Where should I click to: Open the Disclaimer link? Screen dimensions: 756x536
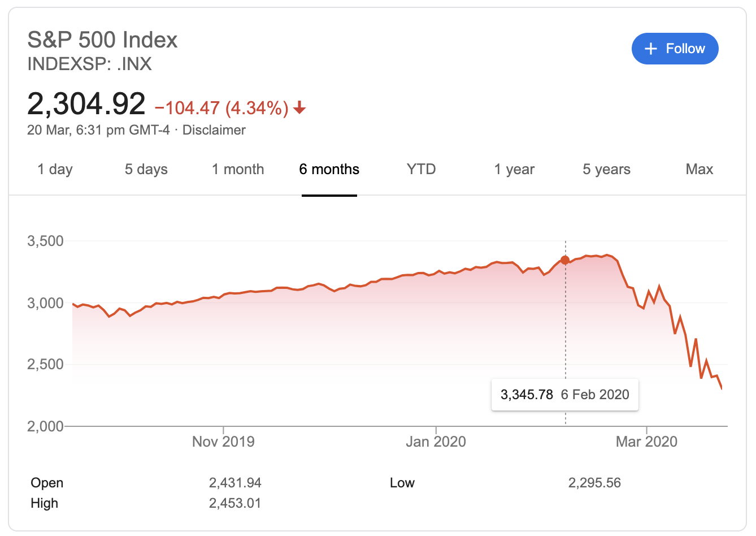(x=214, y=130)
